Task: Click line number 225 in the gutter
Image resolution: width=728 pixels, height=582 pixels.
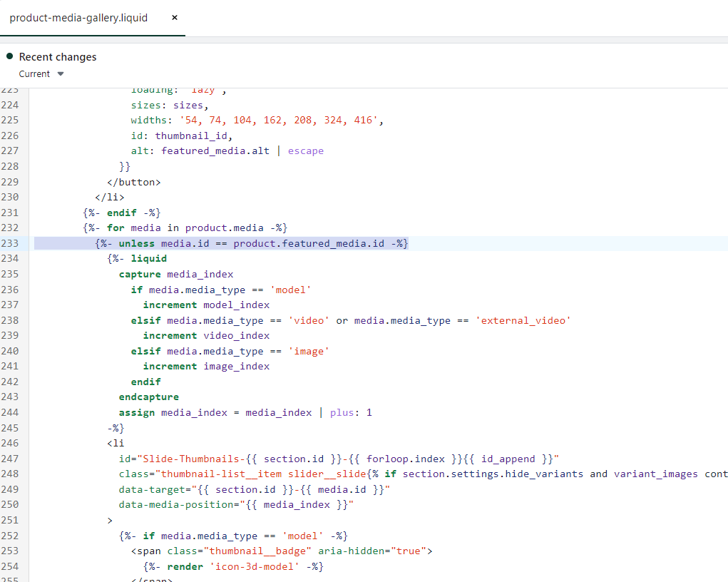Action: tap(10, 121)
